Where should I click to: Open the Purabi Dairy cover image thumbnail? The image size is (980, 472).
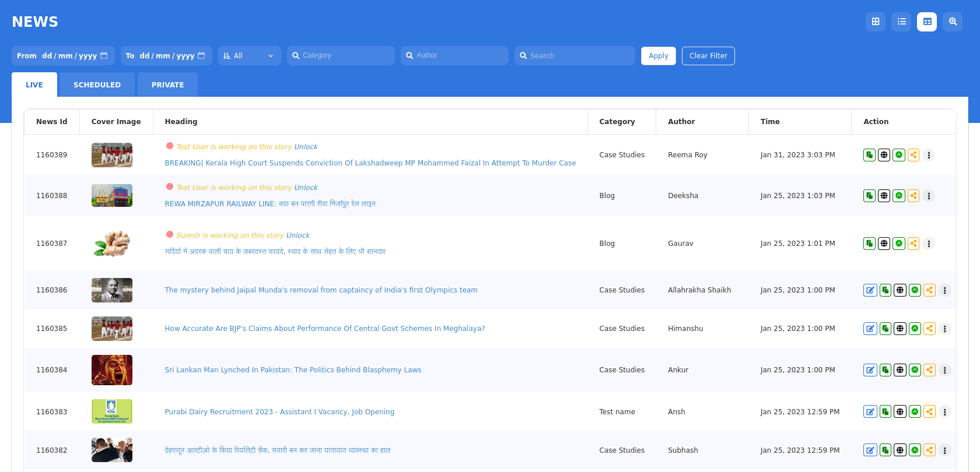point(112,411)
